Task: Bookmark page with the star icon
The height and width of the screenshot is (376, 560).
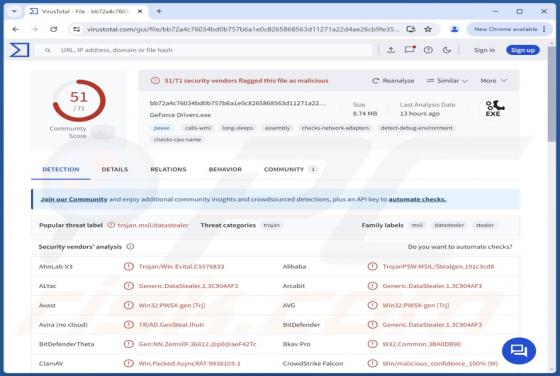Action: click(x=428, y=29)
